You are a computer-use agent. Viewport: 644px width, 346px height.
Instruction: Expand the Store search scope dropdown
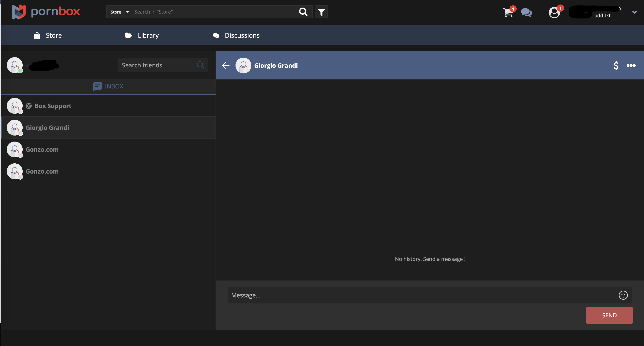point(119,12)
